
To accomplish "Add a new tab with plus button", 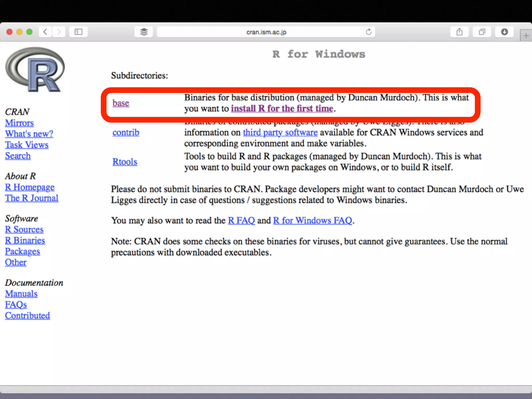I will click(526, 36).
